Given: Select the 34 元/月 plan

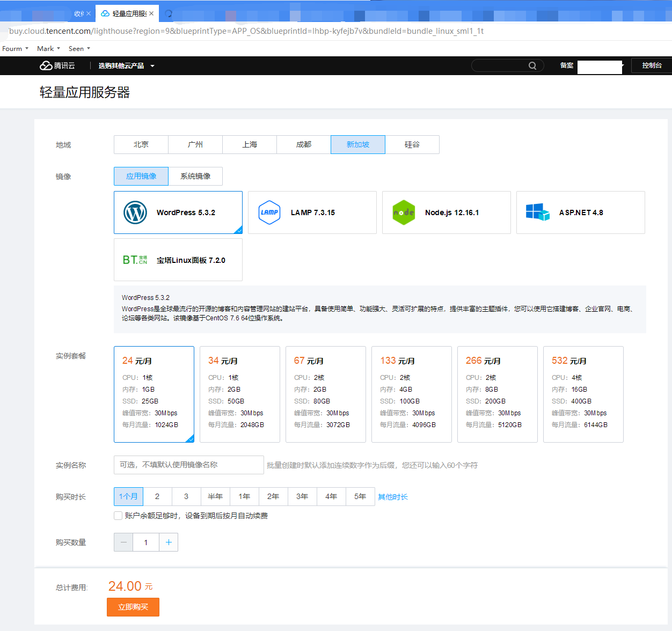Looking at the screenshot, I should point(240,394).
